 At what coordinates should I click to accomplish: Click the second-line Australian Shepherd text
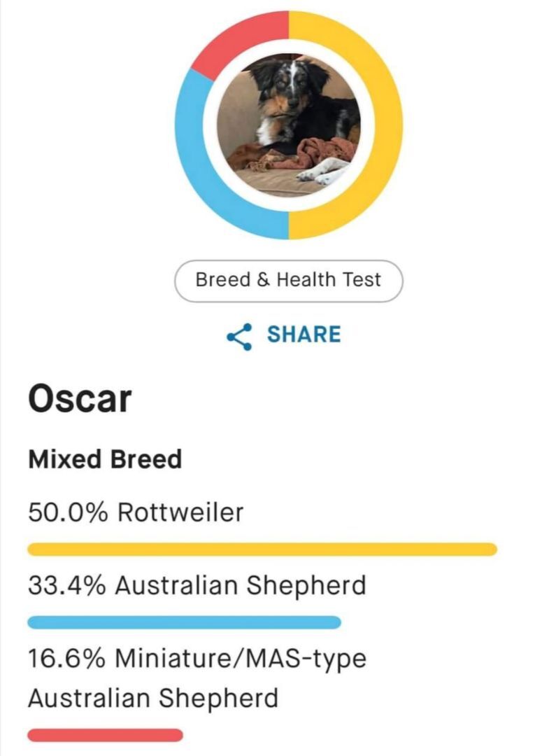point(153,698)
